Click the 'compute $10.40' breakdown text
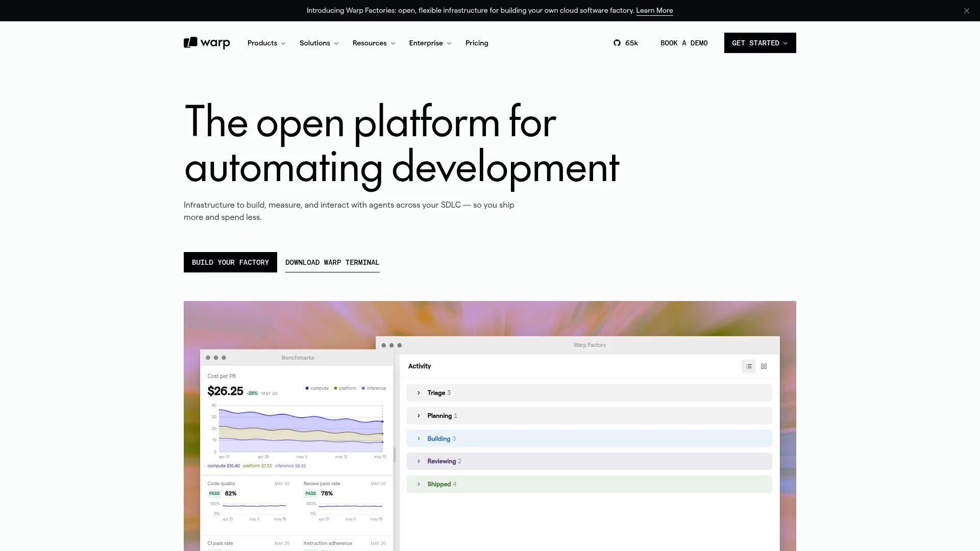Screen dimensions: 980x551 (x=224, y=466)
